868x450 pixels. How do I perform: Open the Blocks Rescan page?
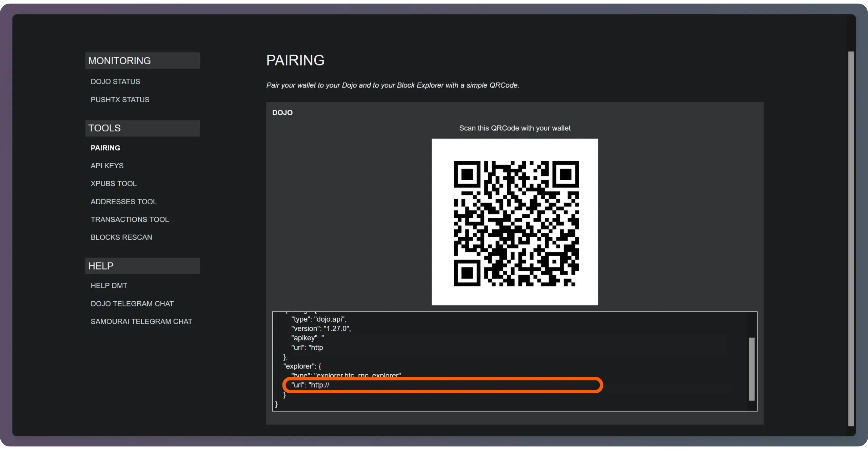pyautogui.click(x=121, y=237)
